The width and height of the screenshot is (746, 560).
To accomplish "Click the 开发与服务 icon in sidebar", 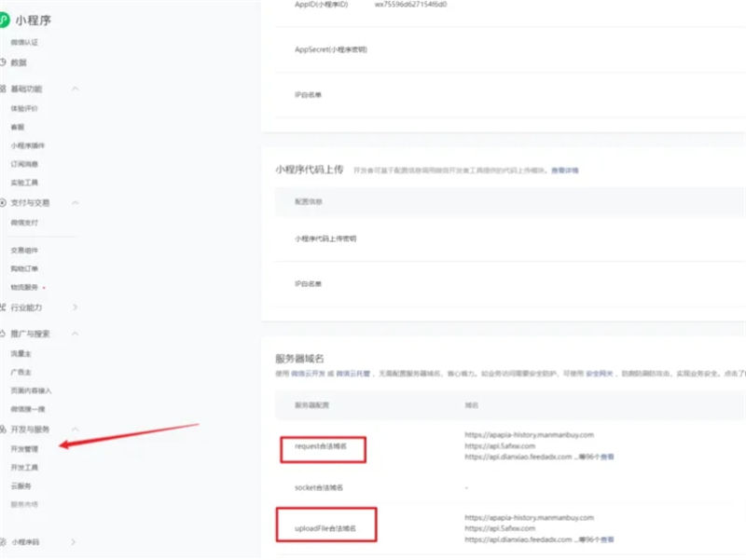I will pos(4,429).
